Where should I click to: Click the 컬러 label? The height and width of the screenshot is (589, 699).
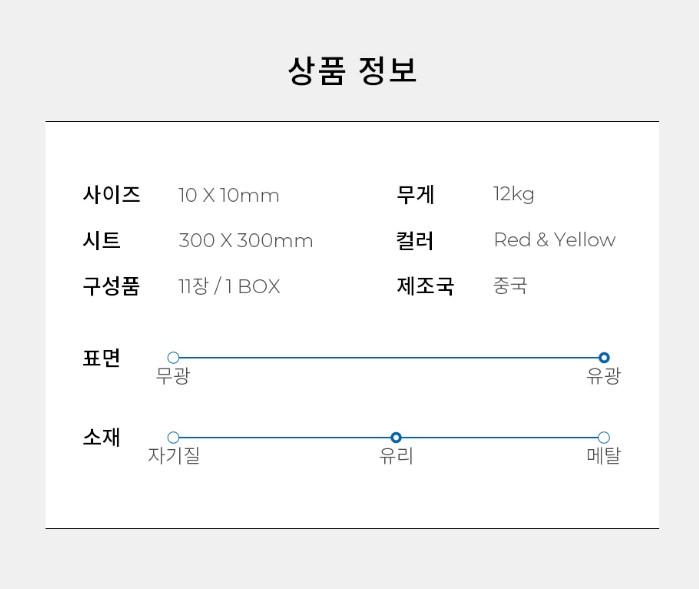(x=416, y=241)
